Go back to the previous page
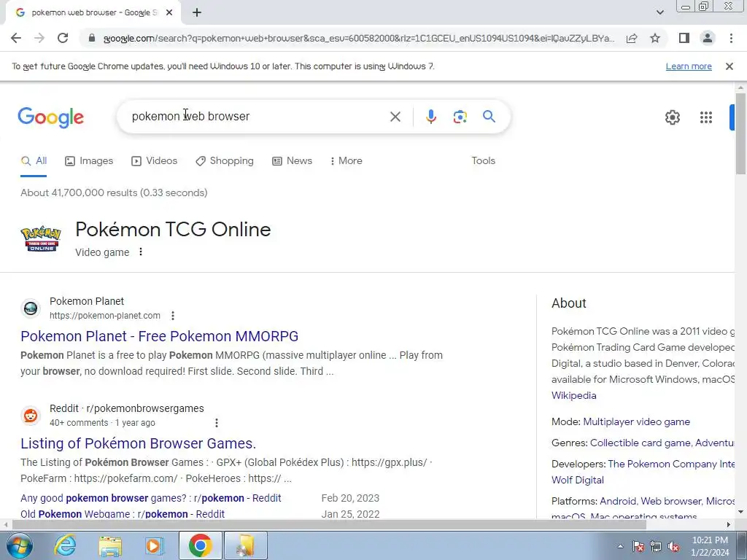 coord(16,38)
